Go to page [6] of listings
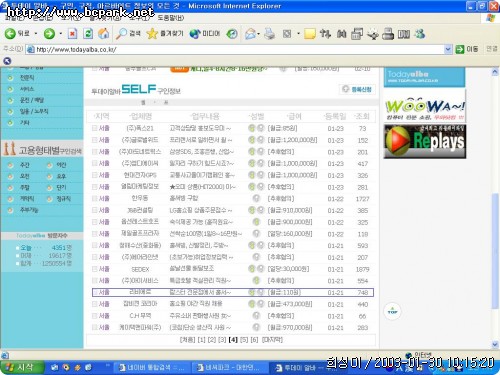500x375 pixels. 254,340
